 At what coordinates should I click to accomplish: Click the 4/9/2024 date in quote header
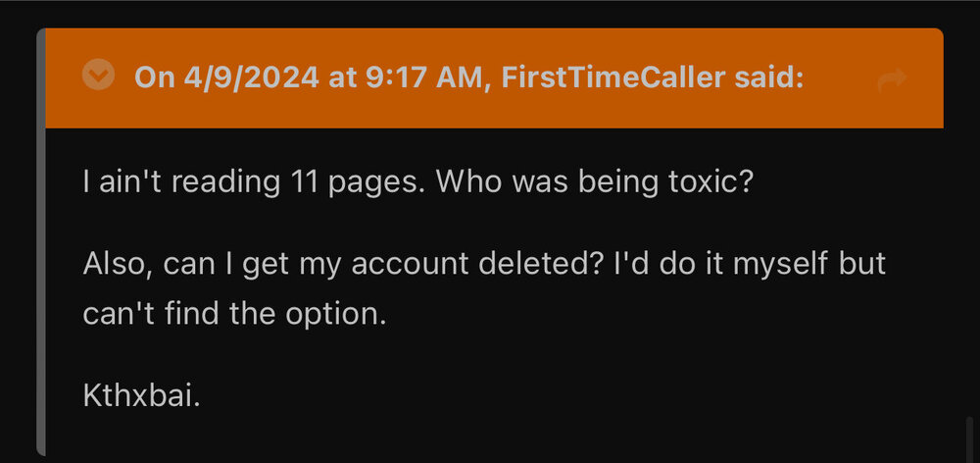(x=249, y=77)
